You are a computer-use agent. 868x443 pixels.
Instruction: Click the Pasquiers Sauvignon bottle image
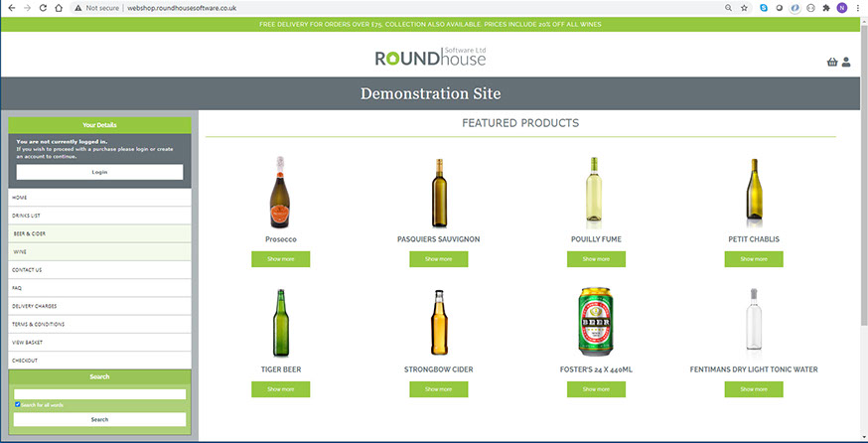tap(439, 193)
